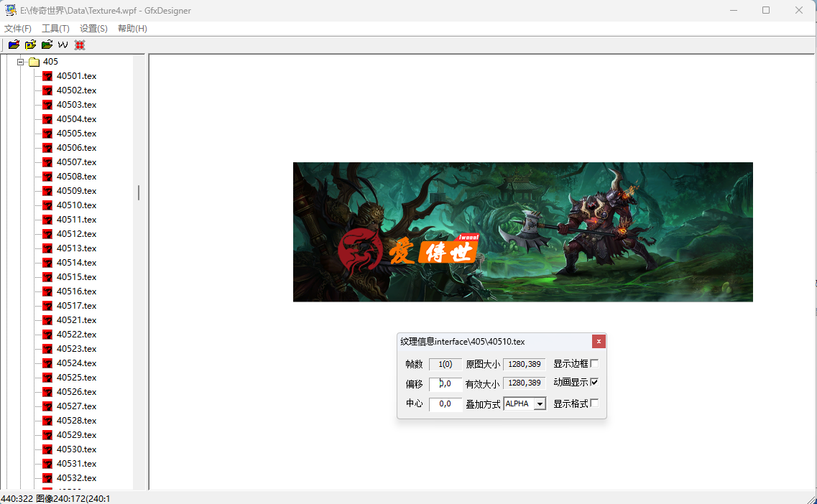
Task: Click the first open-file toolbar icon
Action: [13, 44]
